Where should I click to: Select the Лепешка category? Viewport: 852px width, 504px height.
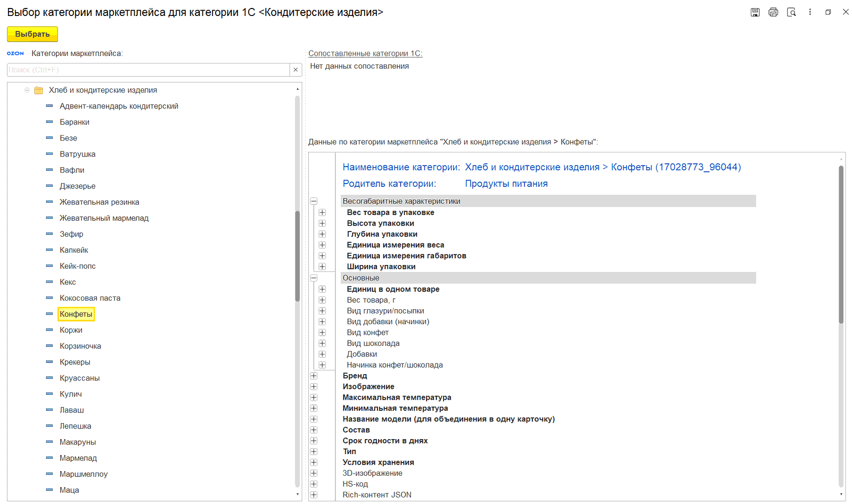(x=76, y=426)
